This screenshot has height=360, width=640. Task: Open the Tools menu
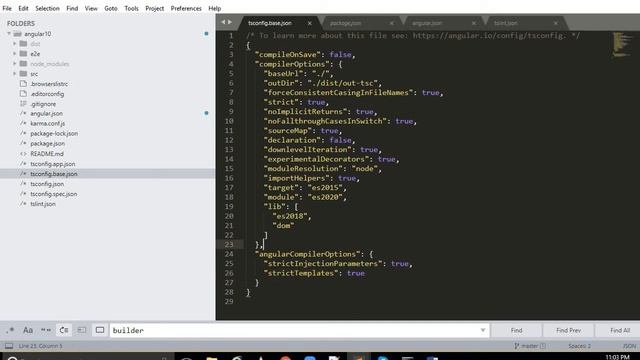tap(131, 8)
